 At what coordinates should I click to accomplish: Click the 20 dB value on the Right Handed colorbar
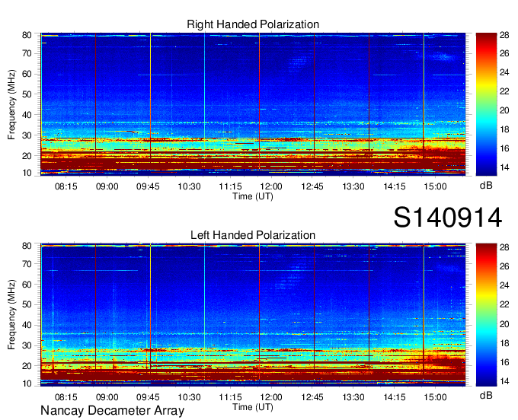504,110
